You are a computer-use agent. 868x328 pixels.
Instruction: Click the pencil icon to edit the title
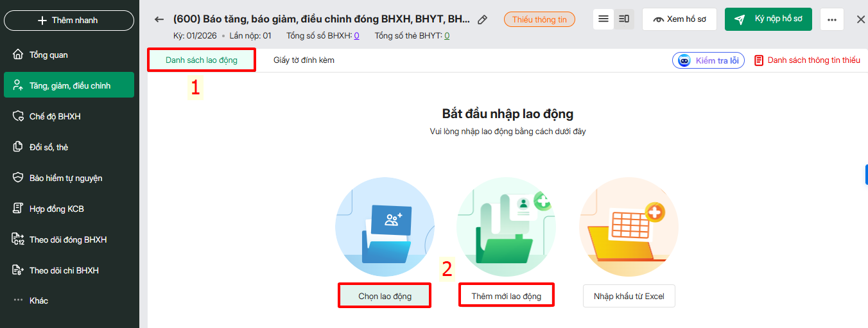click(483, 20)
